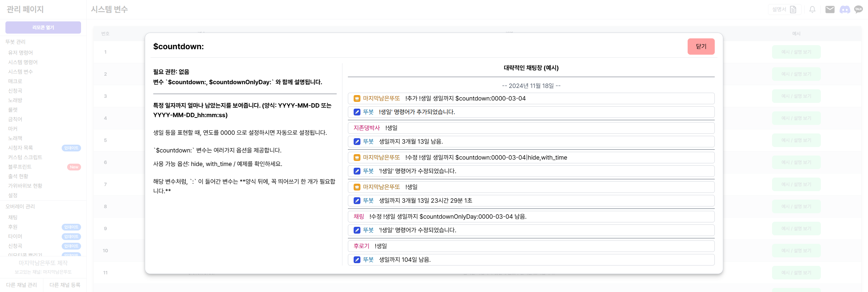Open 시청자 목록 menu item
This screenshot has height=292, width=868.
tap(20, 148)
